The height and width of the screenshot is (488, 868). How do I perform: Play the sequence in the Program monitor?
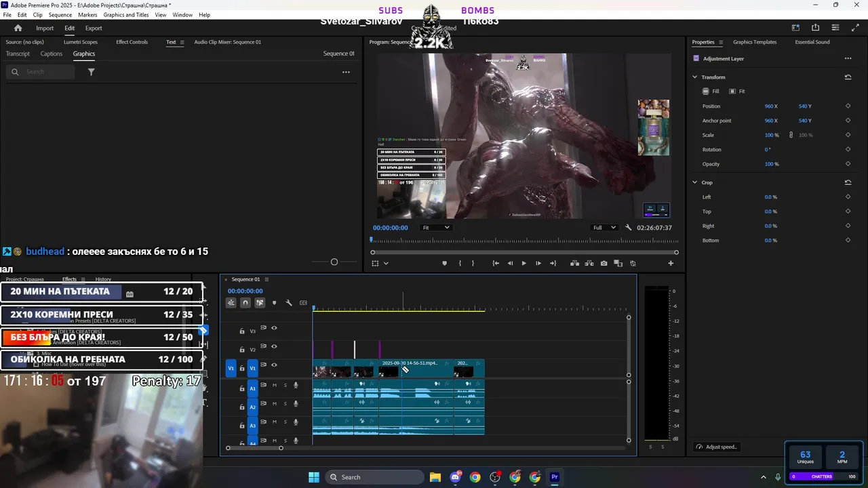coord(524,263)
